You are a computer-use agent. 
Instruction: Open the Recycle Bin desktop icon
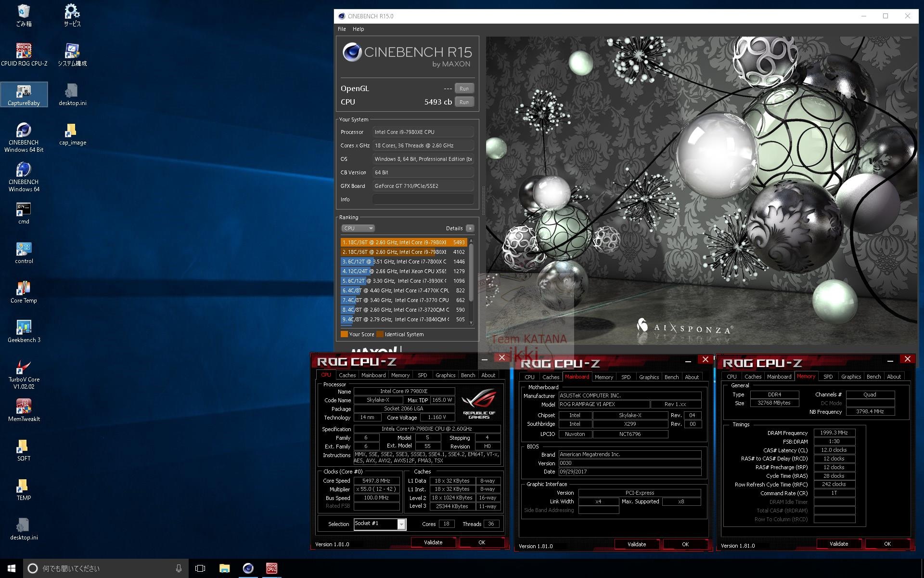[x=24, y=15]
